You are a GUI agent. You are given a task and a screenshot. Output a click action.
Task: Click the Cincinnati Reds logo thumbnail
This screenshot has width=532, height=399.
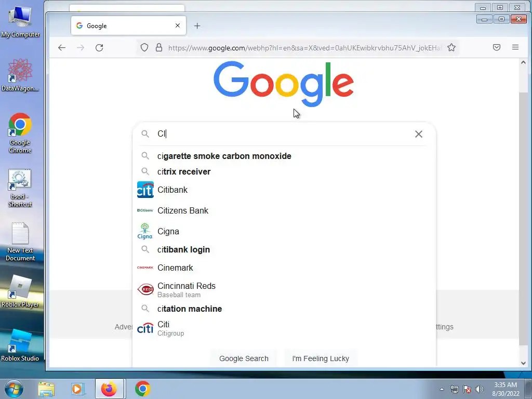point(145,289)
